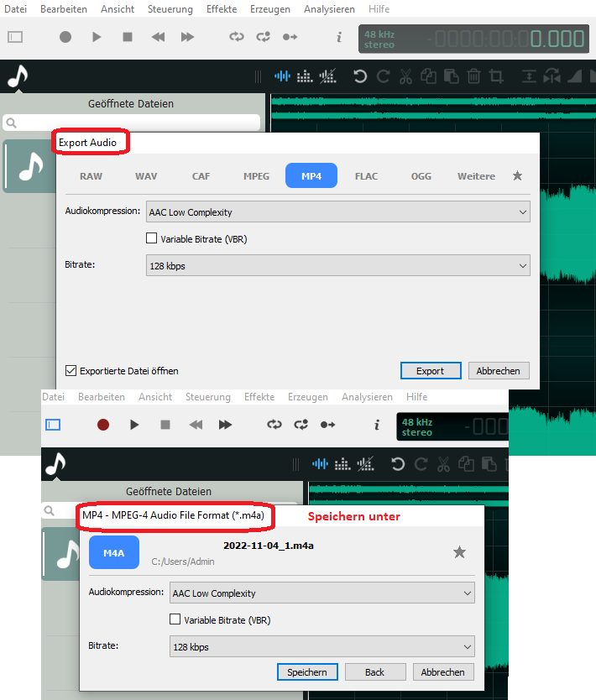Click the red record button in the lower toolbar

click(103, 425)
